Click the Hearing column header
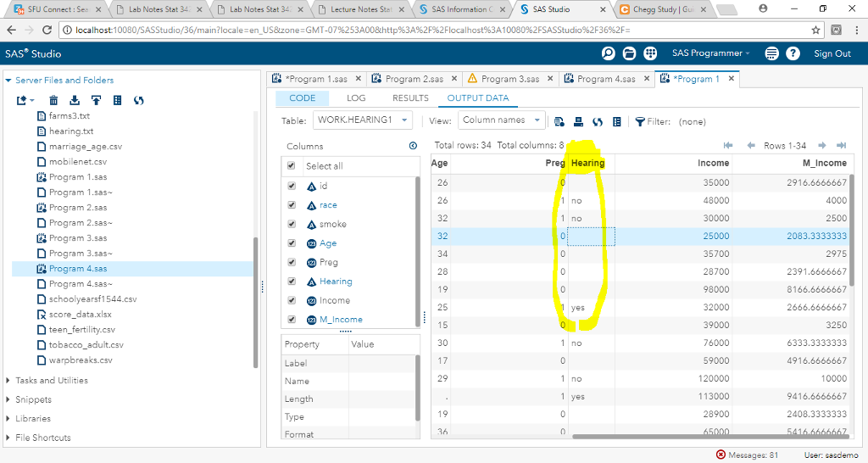The width and height of the screenshot is (868, 463). (x=591, y=163)
